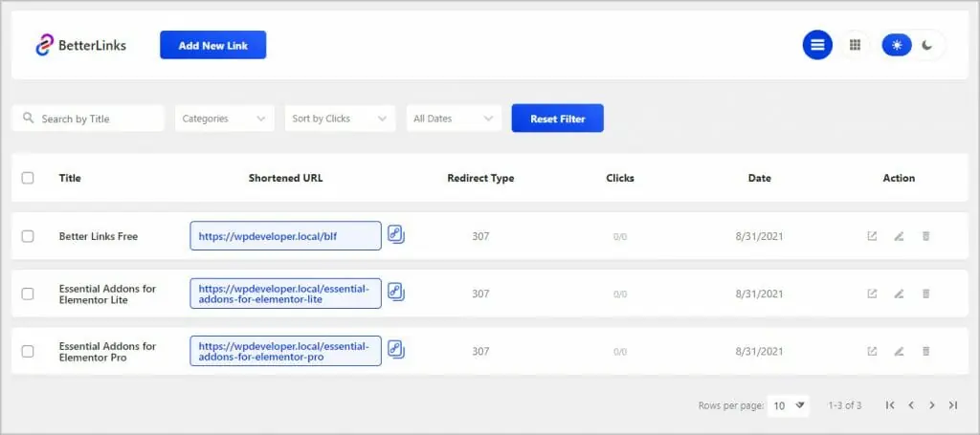The width and height of the screenshot is (980, 435).
Task: Click the Date column header
Action: pos(759,178)
